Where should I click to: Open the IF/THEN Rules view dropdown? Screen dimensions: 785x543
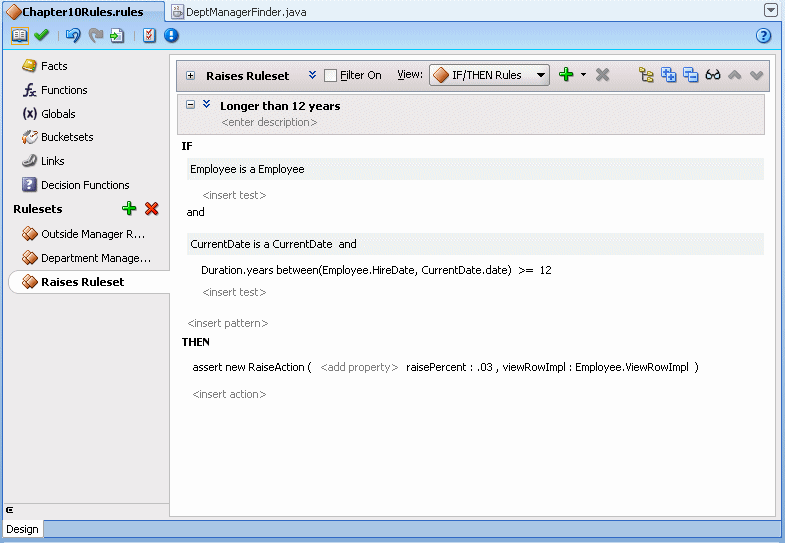489,75
